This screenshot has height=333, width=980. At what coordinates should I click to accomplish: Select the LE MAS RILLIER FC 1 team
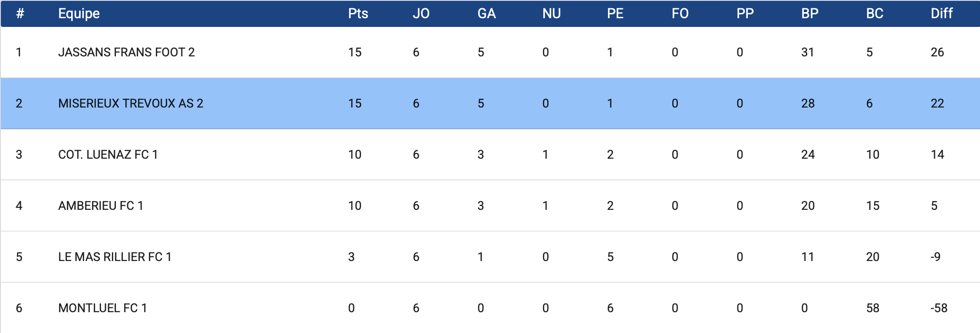click(115, 257)
